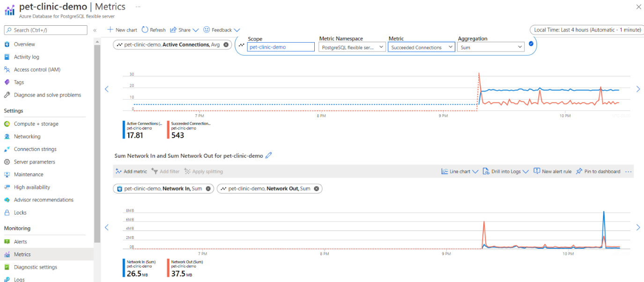The height and width of the screenshot is (282, 644).
Task: Click Succeeded Connections legend color bar
Action: [x=168, y=130]
